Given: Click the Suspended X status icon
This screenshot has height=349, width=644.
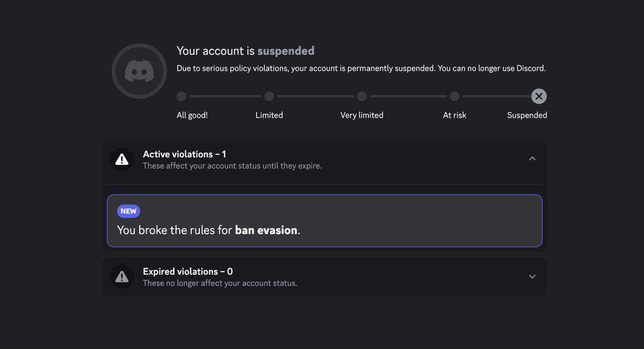Looking at the screenshot, I should click(x=539, y=97).
